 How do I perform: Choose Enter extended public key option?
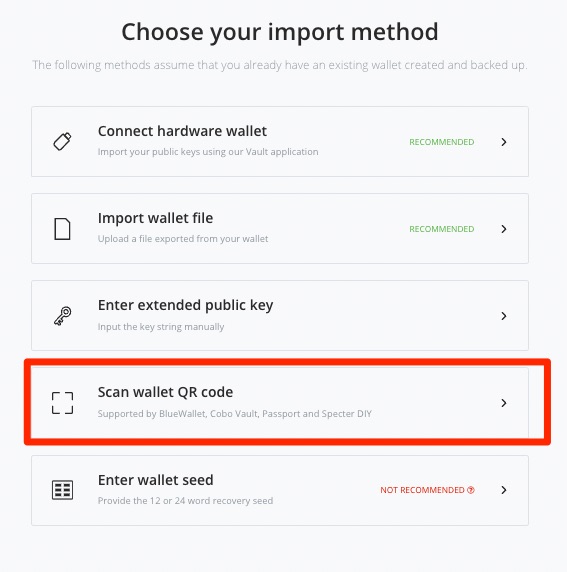(x=185, y=306)
